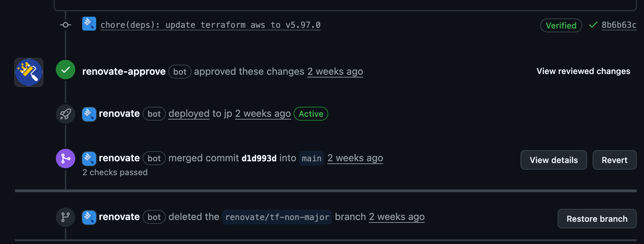
Task: Open the chore(deps) terraform commit message link
Action: click(x=210, y=24)
